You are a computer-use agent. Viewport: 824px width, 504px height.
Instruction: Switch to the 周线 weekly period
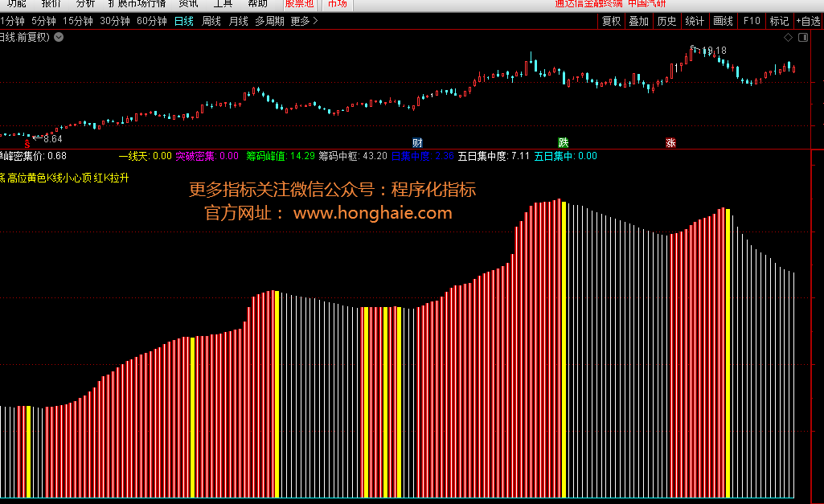tap(211, 21)
